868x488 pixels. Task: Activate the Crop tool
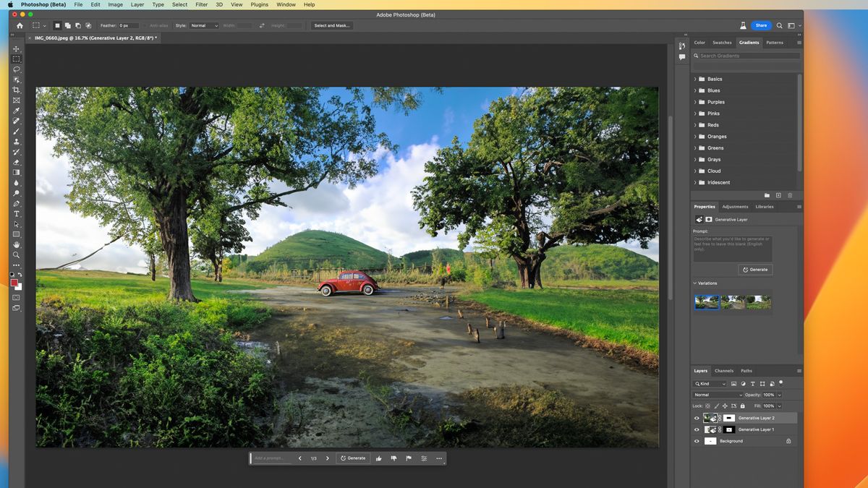pyautogui.click(x=16, y=89)
